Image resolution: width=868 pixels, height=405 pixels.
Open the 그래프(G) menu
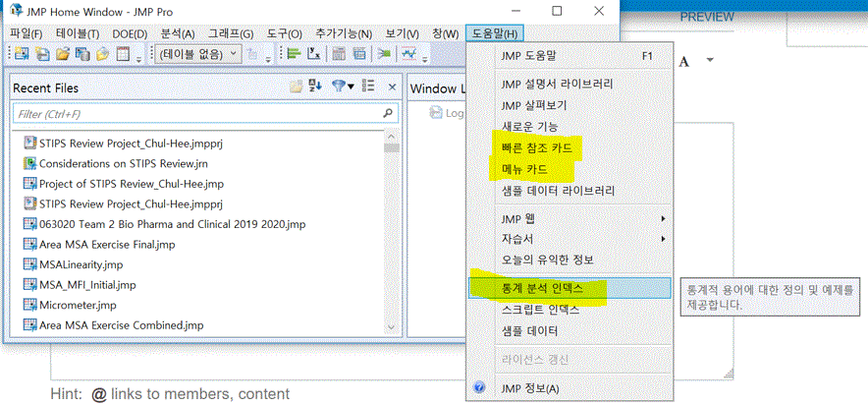tap(231, 33)
